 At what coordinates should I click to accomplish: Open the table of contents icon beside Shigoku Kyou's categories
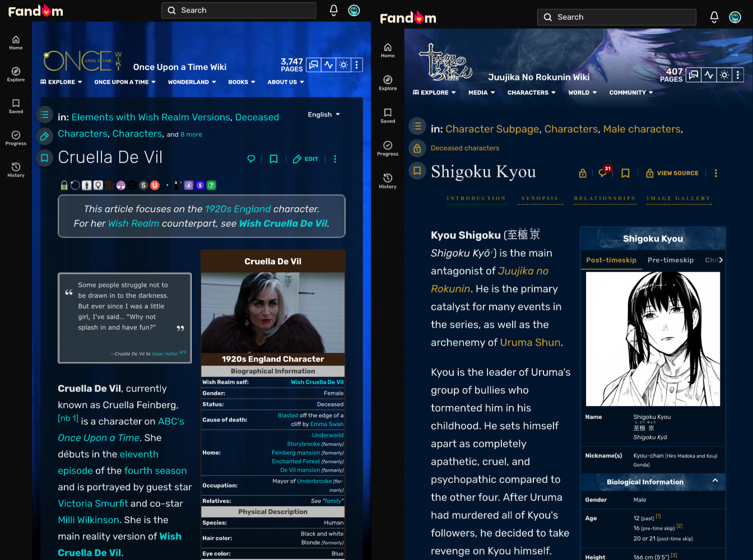coord(417,127)
